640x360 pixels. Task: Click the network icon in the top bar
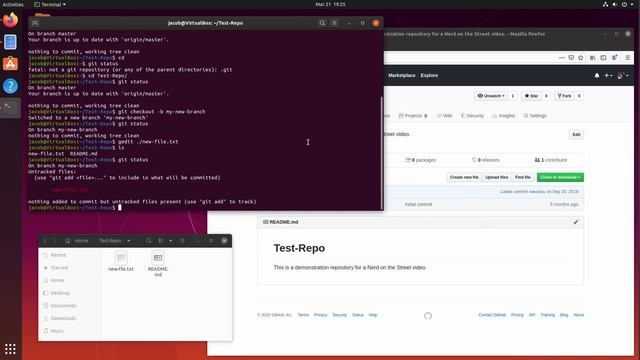coord(605,4)
